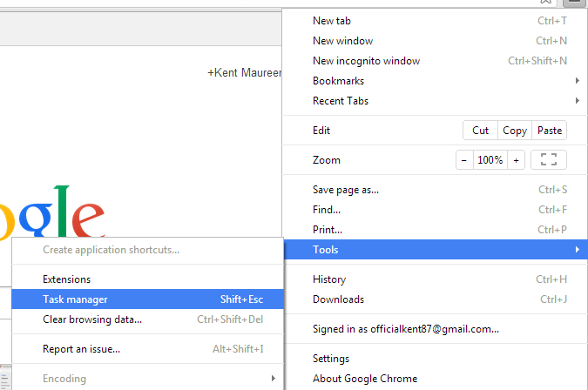The width and height of the screenshot is (588, 390).
Task: Open Downloads from the menu
Action: pos(435,299)
